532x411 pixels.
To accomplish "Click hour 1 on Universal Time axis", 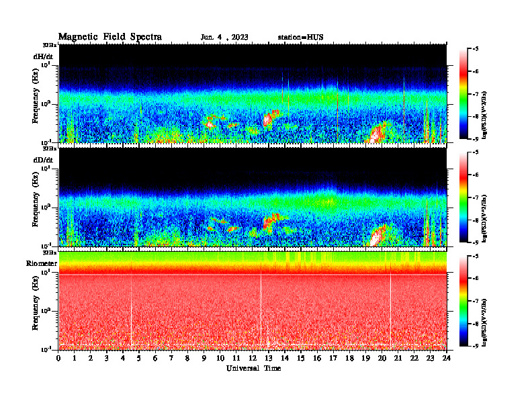I will 75,359.
